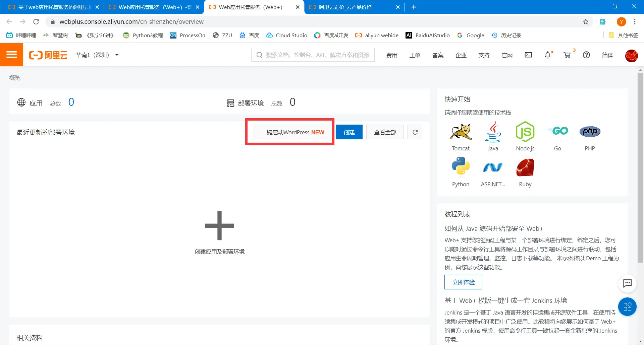
Task: Click the 创建应用及部署环境 label
Action: [219, 252]
